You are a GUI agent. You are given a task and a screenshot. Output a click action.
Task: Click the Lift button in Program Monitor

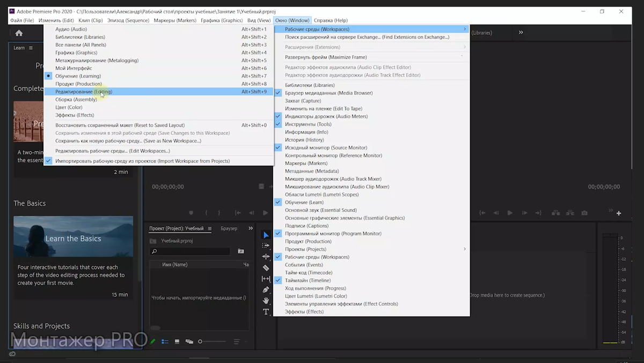(556, 213)
